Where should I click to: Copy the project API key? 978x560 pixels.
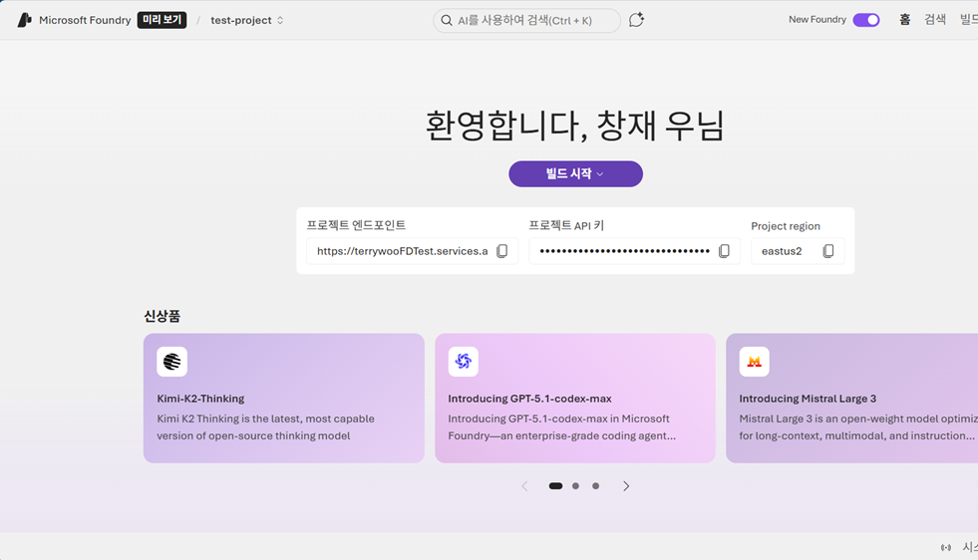(x=724, y=251)
